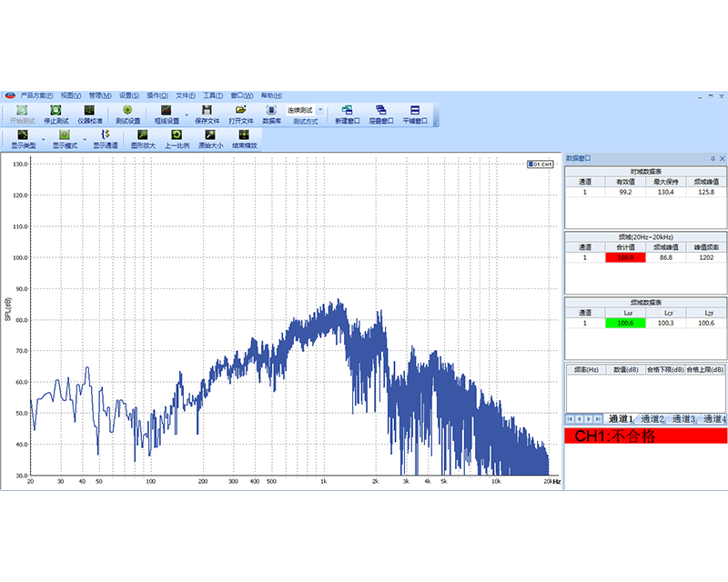Select the green 100.6 LAF cell
This screenshot has width=728, height=582.
625,323
